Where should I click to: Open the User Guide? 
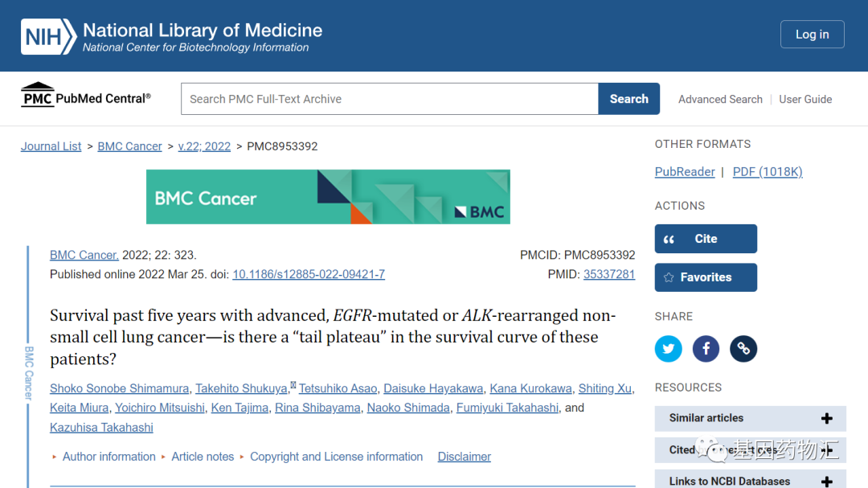(x=805, y=99)
